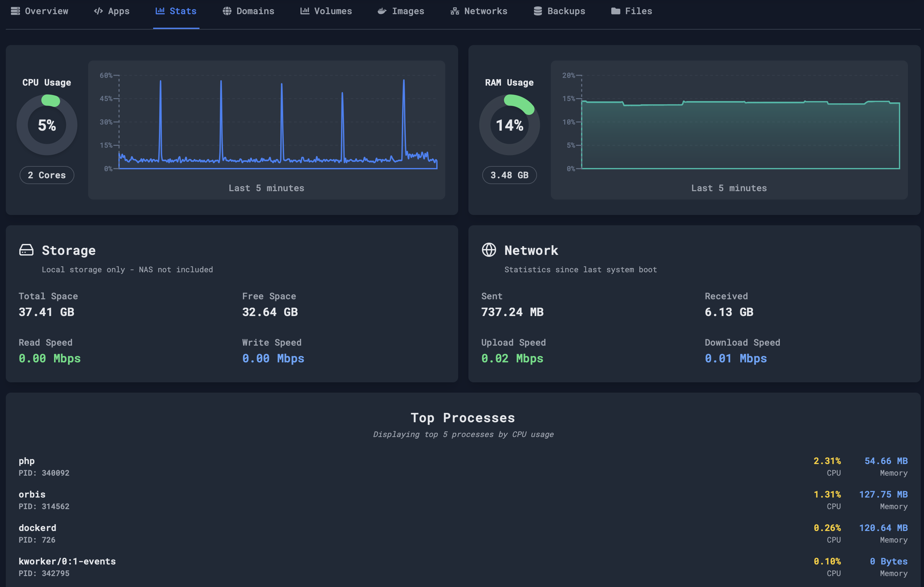Click the Network heading
Image resolution: width=924 pixels, height=587 pixels.
[x=531, y=250]
